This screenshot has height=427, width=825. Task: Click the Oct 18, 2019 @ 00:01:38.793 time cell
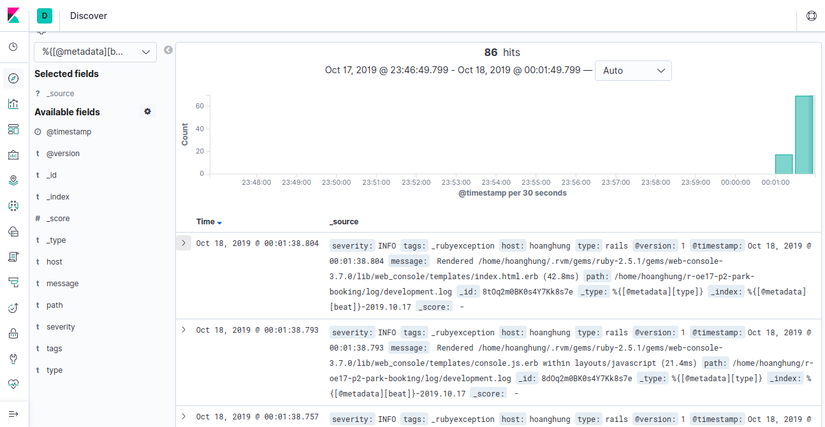pos(257,330)
